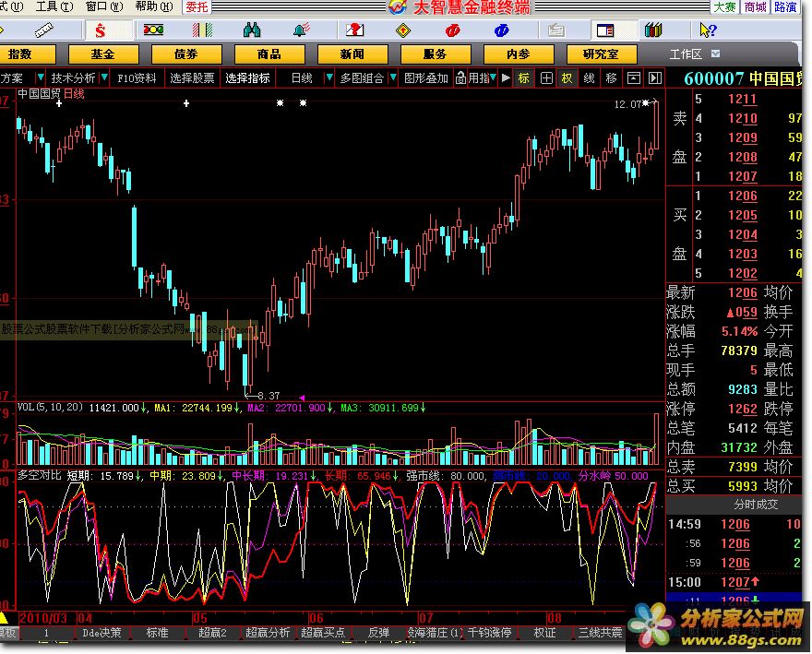Image resolution: width=812 pixels, height=654 pixels.
Task: Click the crosshair grid icon
Action: tap(546, 78)
